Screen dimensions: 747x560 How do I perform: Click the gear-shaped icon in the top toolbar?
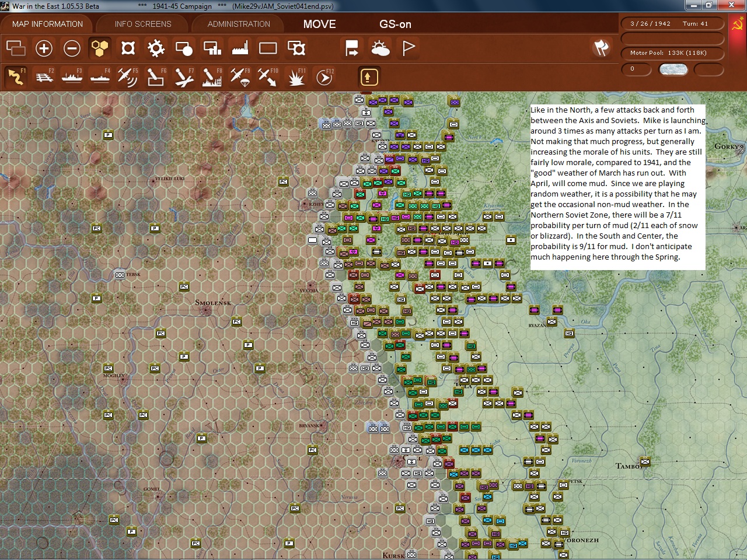156,48
